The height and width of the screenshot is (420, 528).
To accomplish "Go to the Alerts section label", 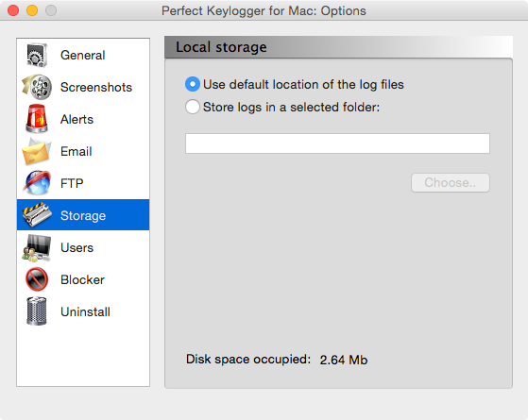I will [x=77, y=119].
